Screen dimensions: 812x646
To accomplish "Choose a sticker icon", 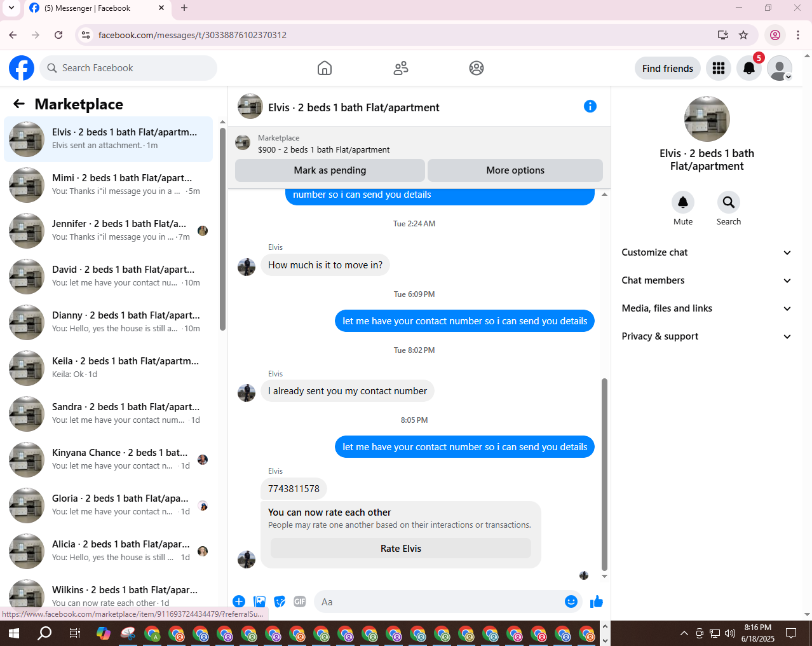I will pos(280,601).
